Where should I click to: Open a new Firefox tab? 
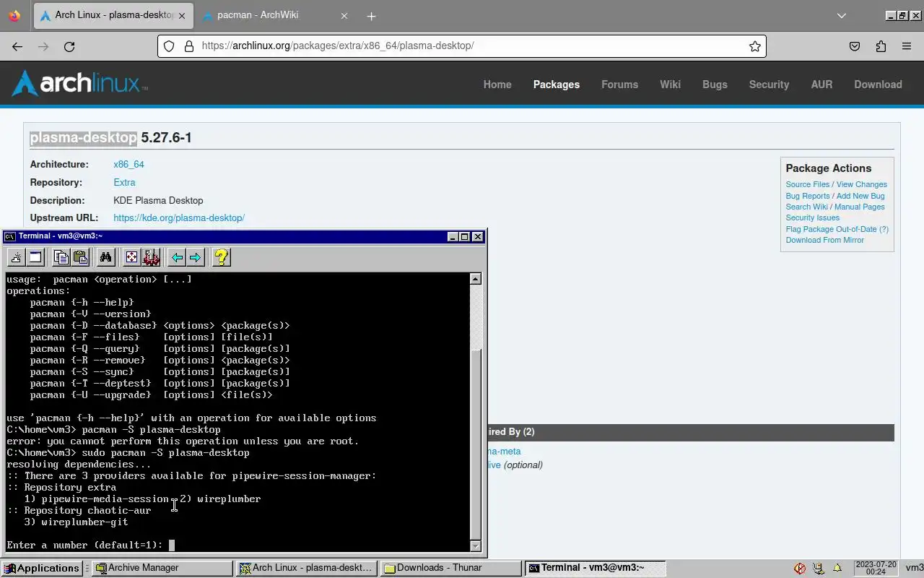pyautogui.click(x=371, y=16)
